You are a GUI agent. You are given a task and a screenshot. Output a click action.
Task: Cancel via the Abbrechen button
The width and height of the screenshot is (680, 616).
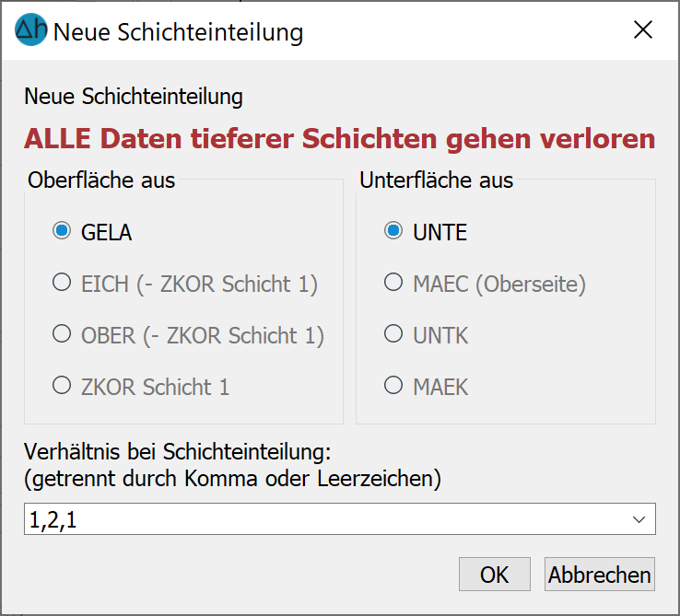[599, 575]
